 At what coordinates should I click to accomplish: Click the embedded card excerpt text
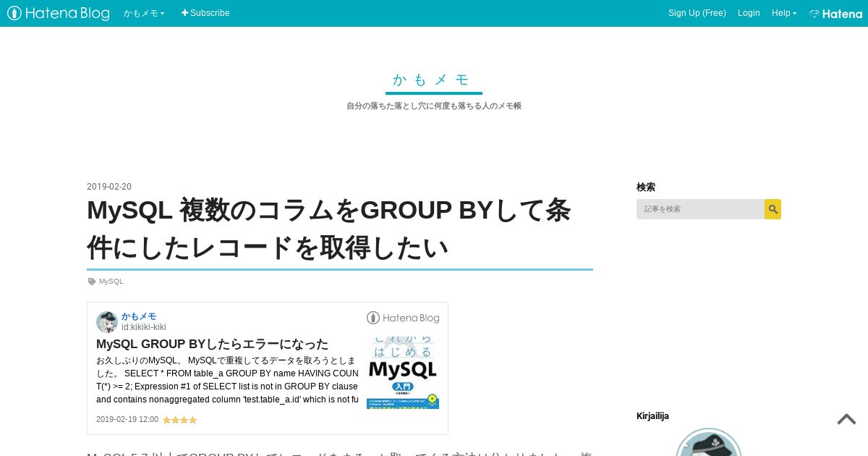(227, 380)
